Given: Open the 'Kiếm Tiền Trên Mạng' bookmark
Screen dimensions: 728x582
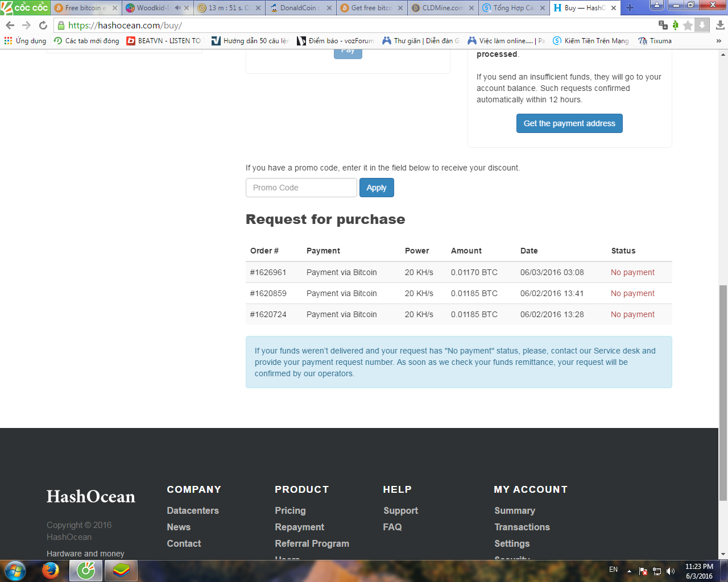Looking at the screenshot, I should 591,41.
